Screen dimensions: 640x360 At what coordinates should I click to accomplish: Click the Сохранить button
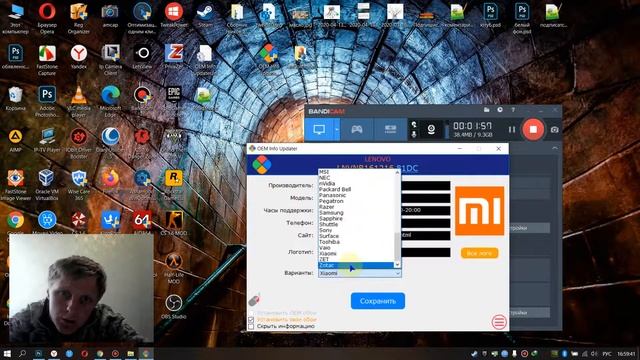(378, 301)
